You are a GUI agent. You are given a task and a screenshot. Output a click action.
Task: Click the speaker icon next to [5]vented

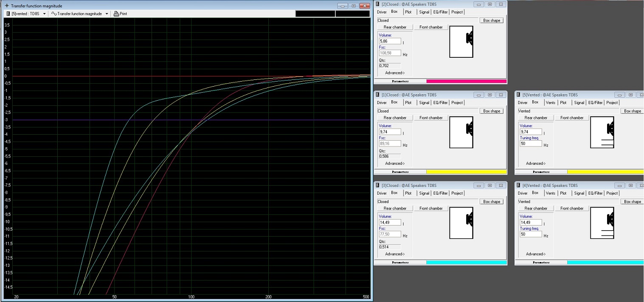click(8, 14)
